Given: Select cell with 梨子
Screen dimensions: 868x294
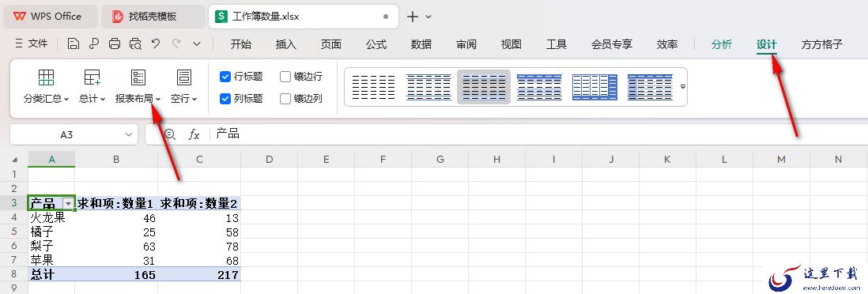Looking at the screenshot, I should (51, 246).
